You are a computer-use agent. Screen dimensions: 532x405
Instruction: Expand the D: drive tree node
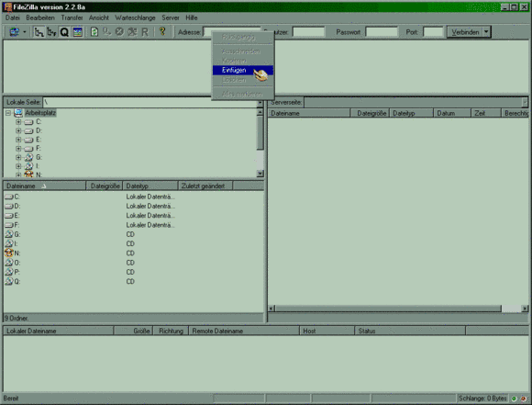[x=18, y=130]
